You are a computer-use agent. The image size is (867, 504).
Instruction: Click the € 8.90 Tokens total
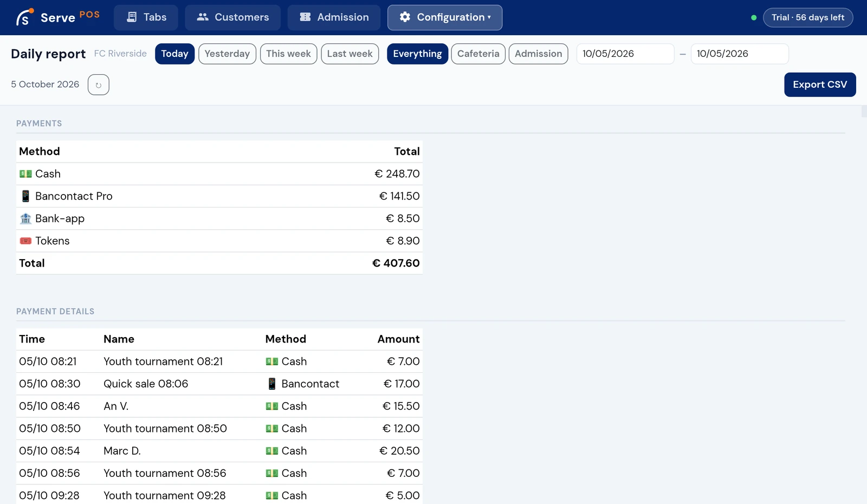coord(403,241)
